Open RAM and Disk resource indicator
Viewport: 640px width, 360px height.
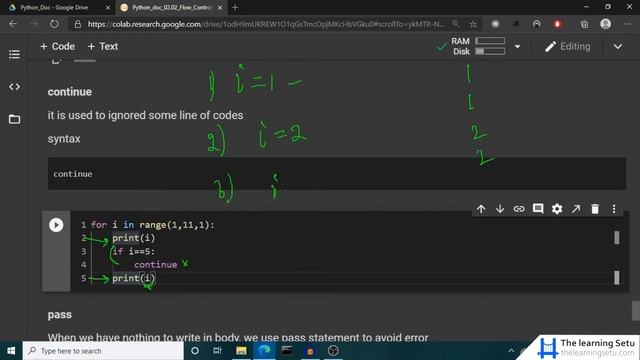478,46
